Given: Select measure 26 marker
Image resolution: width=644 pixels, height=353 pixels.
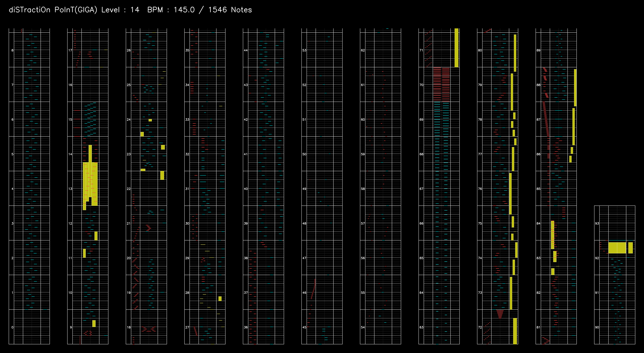Looking at the screenshot, I should tap(129, 50).
